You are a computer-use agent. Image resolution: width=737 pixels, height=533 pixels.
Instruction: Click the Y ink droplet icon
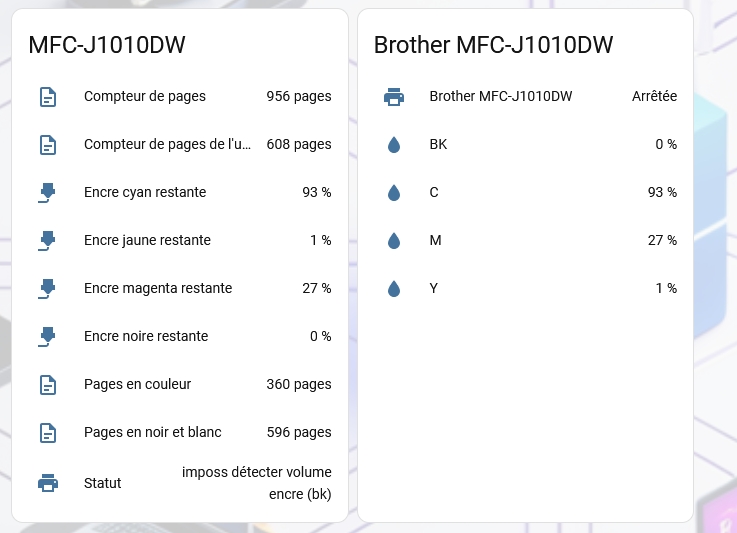394,288
